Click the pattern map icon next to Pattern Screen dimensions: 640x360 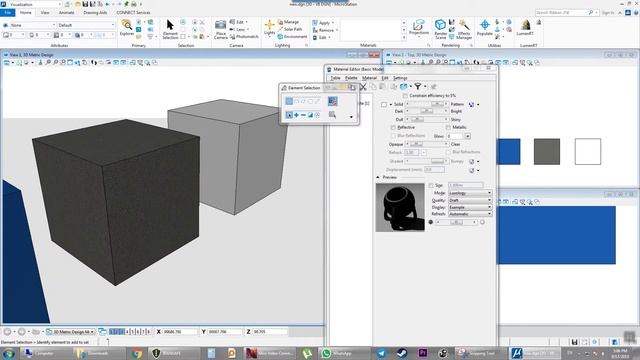(x=471, y=104)
